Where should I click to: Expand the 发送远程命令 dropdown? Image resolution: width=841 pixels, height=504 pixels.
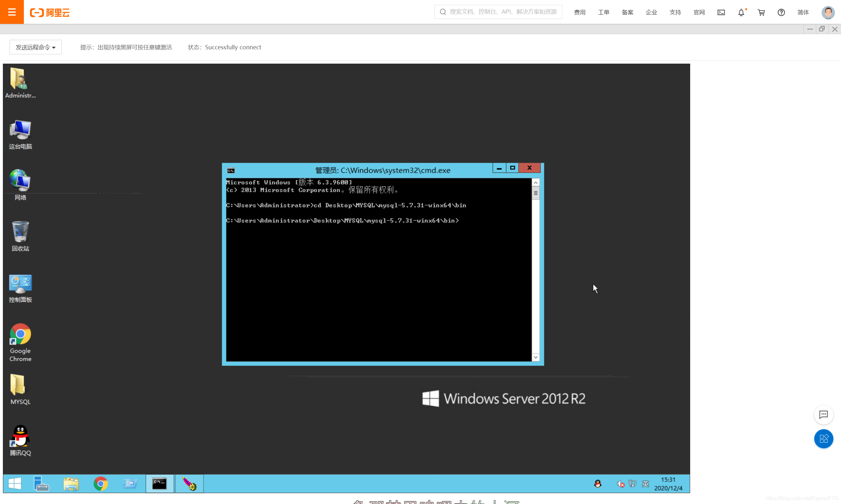click(x=35, y=47)
